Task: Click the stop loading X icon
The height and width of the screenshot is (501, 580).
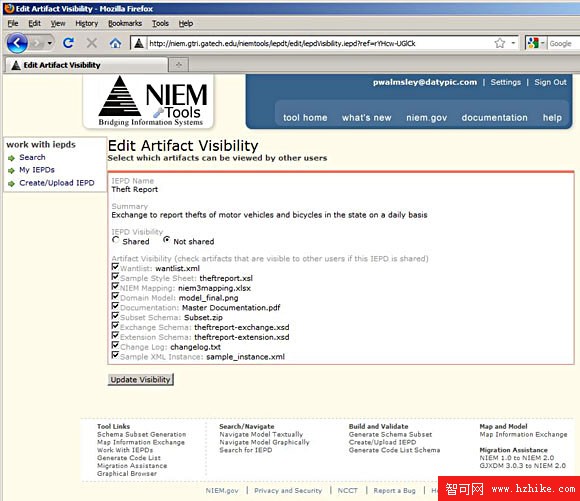Action: [92, 43]
